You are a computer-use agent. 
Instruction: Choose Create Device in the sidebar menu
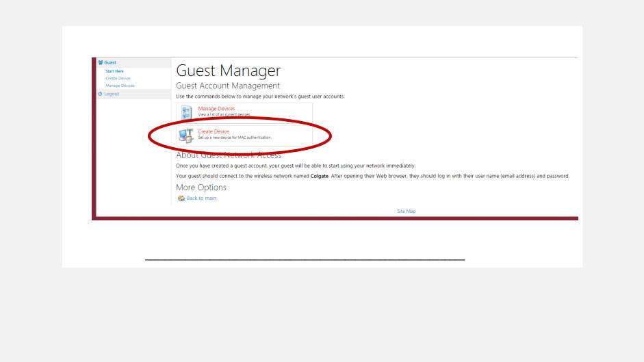117,78
